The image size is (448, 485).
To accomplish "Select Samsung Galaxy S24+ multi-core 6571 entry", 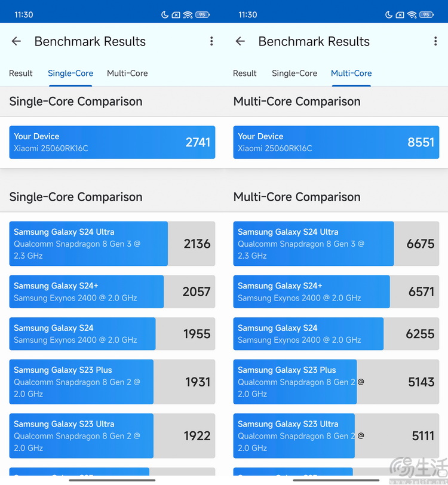I will [x=336, y=291].
